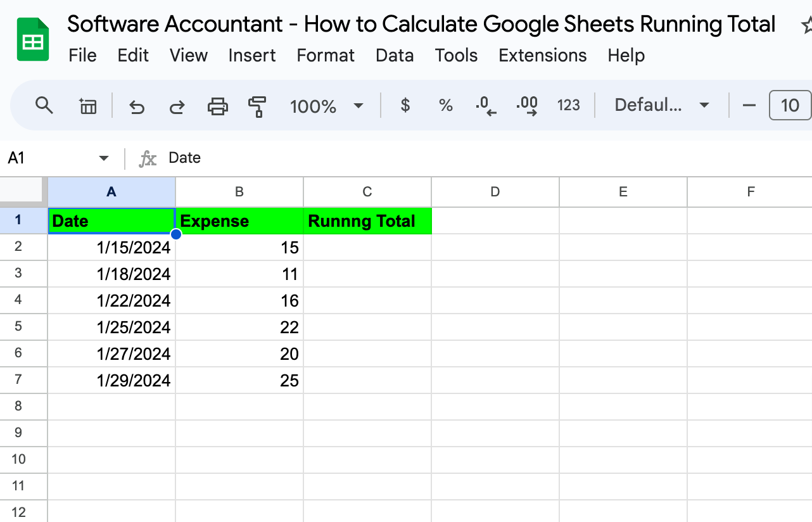Click the undo arrow icon
Image resolution: width=812 pixels, height=522 pixels.
pos(137,106)
